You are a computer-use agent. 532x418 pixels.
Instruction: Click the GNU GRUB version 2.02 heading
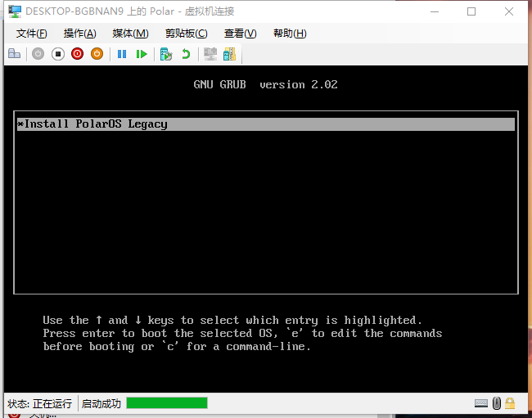point(266,84)
